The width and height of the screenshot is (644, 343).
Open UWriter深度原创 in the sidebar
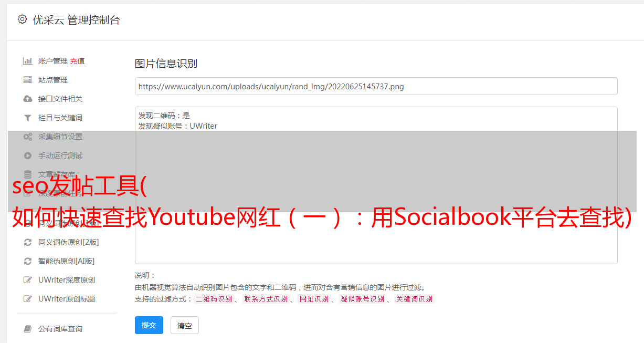[x=67, y=280]
